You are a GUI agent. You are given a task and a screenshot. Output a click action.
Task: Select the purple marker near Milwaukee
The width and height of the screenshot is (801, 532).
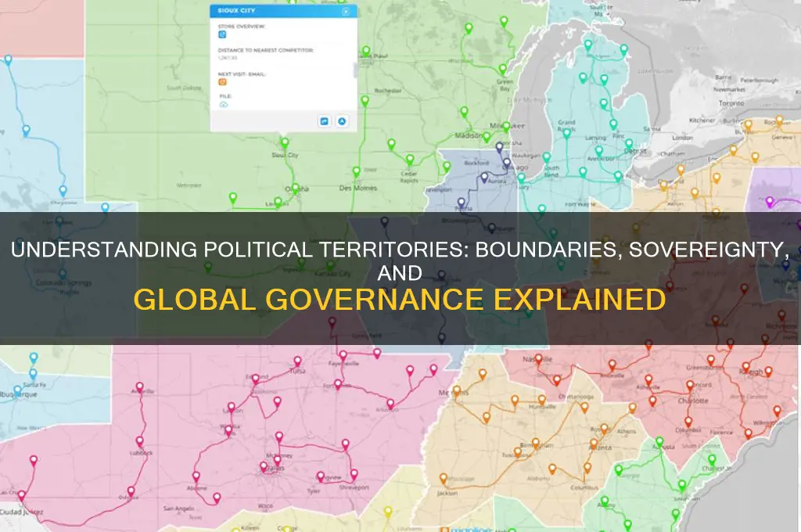(x=499, y=147)
